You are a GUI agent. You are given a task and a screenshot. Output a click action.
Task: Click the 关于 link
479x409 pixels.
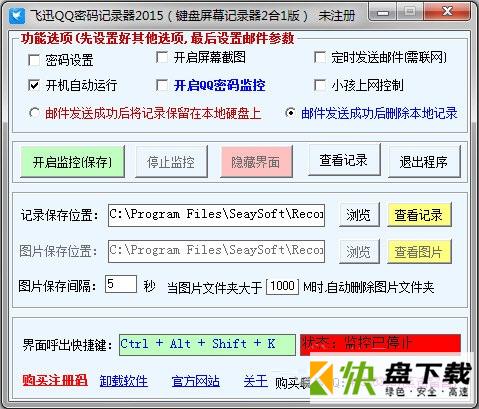click(256, 381)
